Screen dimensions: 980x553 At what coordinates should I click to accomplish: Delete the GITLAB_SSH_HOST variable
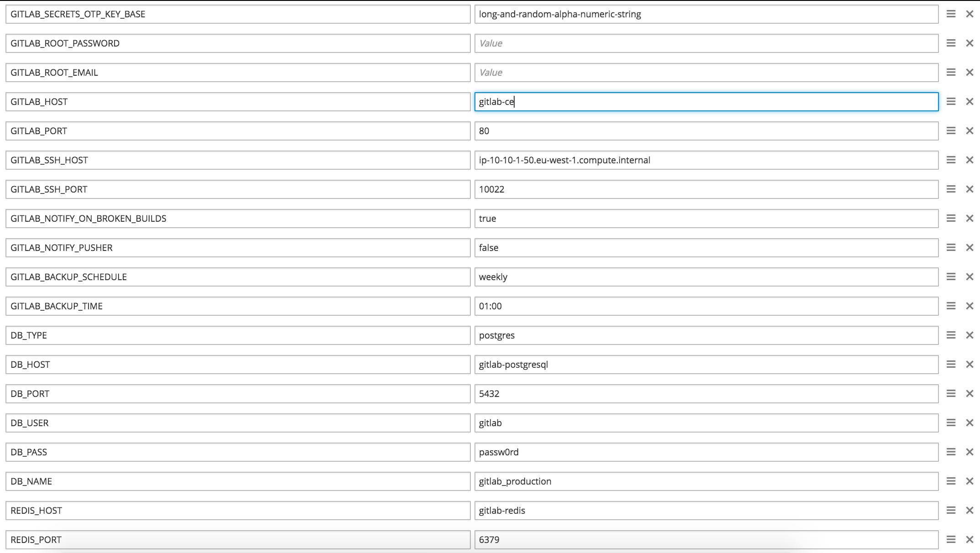(x=970, y=160)
